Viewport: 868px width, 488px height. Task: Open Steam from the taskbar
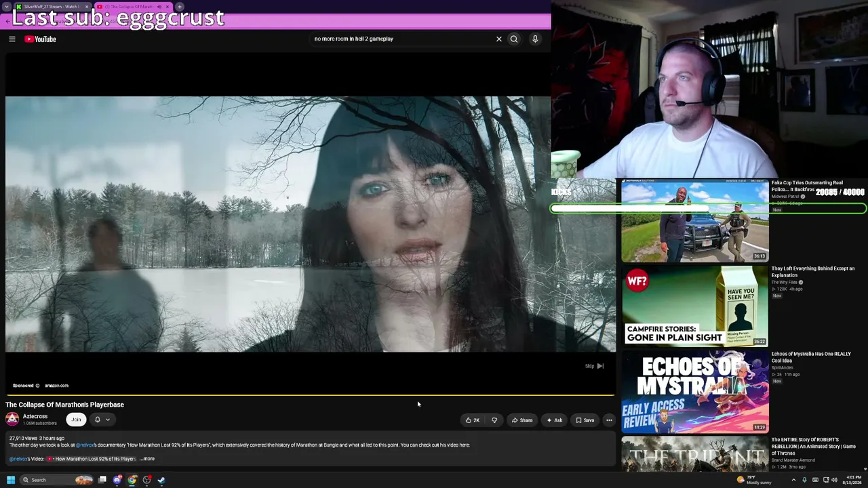coord(161,480)
